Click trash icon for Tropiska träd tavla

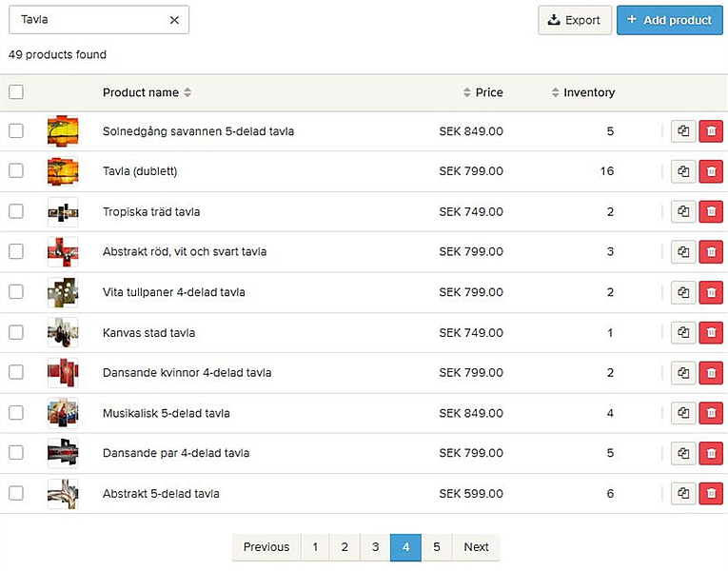coord(710,211)
